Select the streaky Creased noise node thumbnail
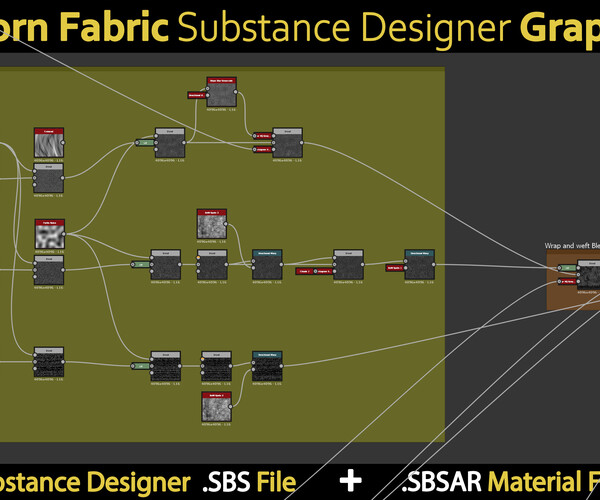 49,143
